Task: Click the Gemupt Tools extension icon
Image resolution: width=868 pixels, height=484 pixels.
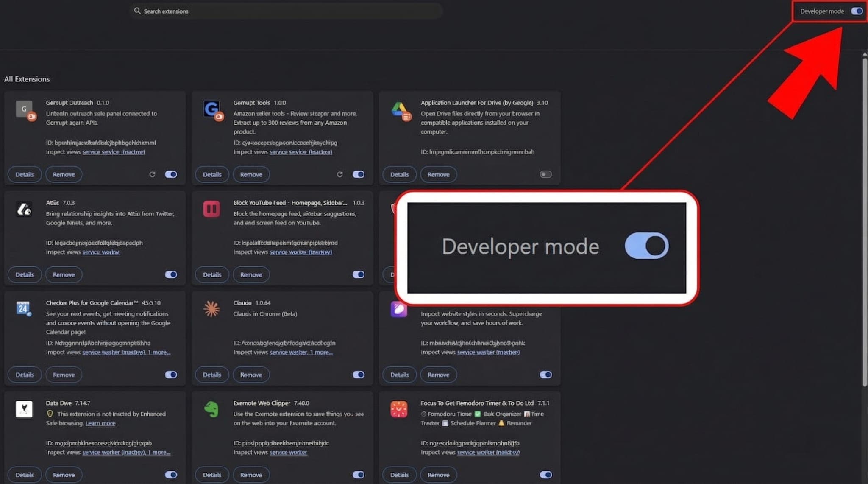Action: (213, 111)
